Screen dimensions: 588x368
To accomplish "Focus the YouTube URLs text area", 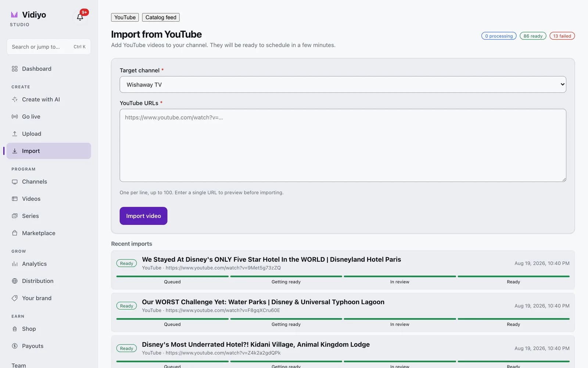I will click(343, 145).
